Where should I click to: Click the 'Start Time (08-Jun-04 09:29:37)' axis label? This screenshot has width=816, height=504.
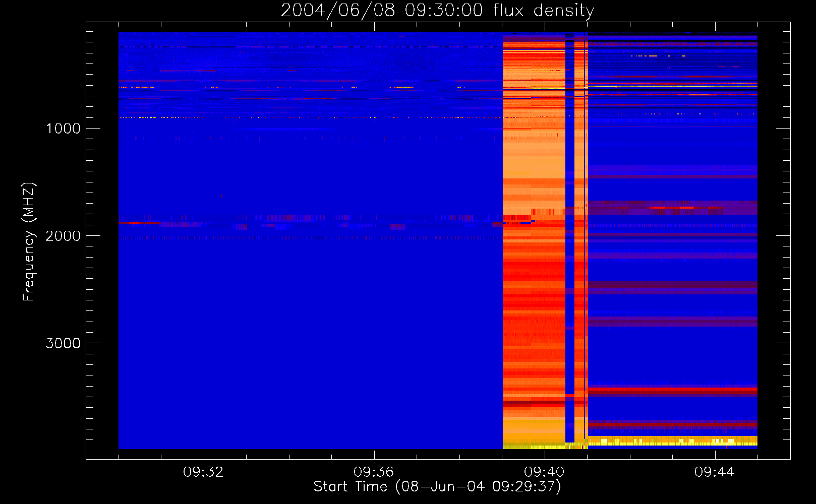pyautogui.click(x=437, y=487)
